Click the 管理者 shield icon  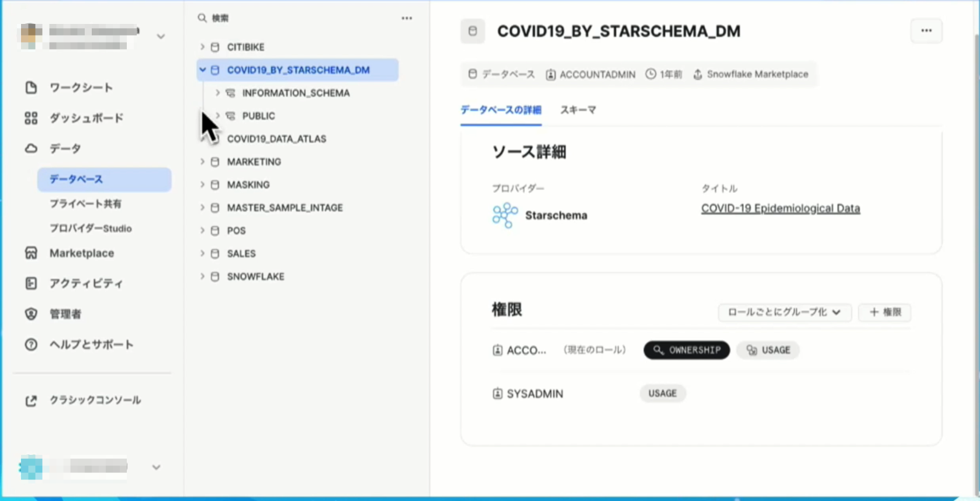coord(31,314)
